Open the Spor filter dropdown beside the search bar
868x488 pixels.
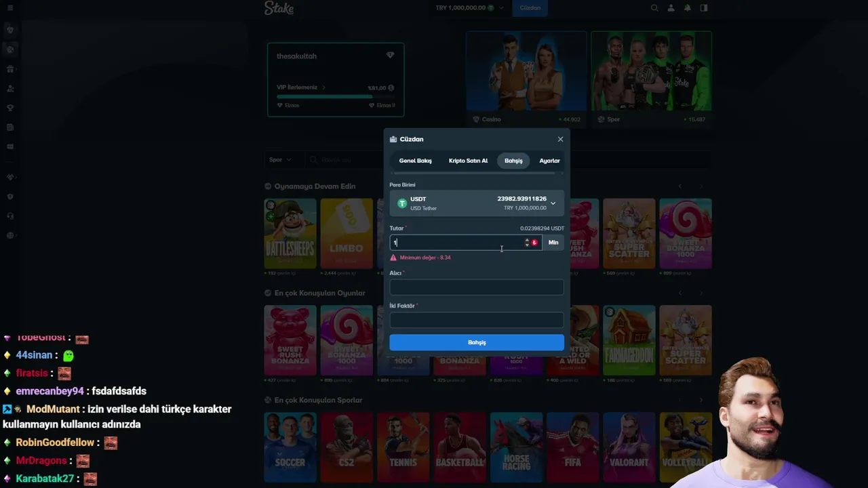(280, 160)
